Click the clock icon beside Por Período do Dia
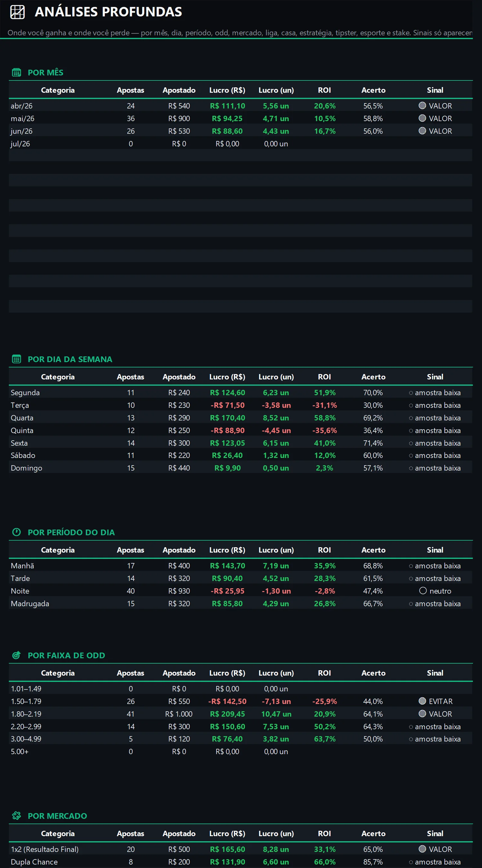The image size is (482, 868). coord(16,532)
